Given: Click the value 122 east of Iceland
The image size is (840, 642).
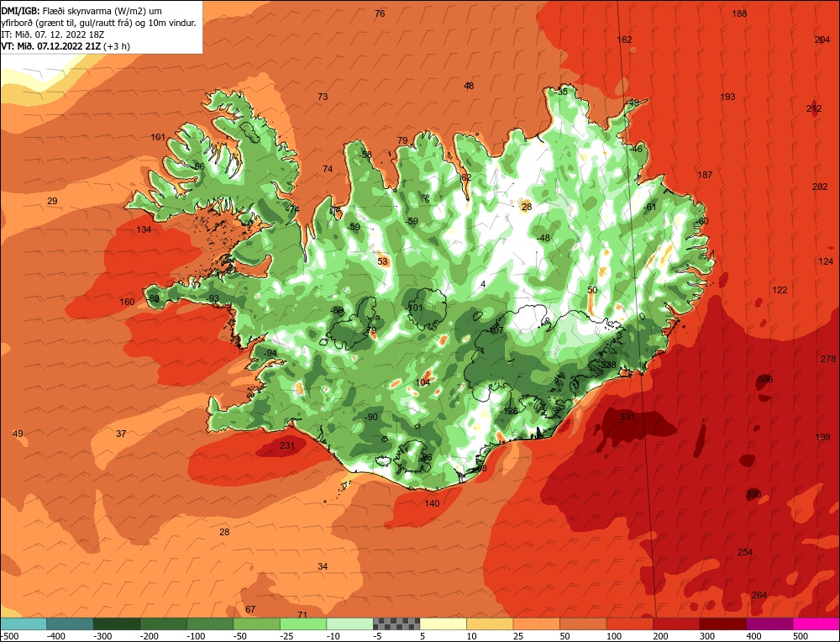Looking at the screenshot, I should [780, 290].
